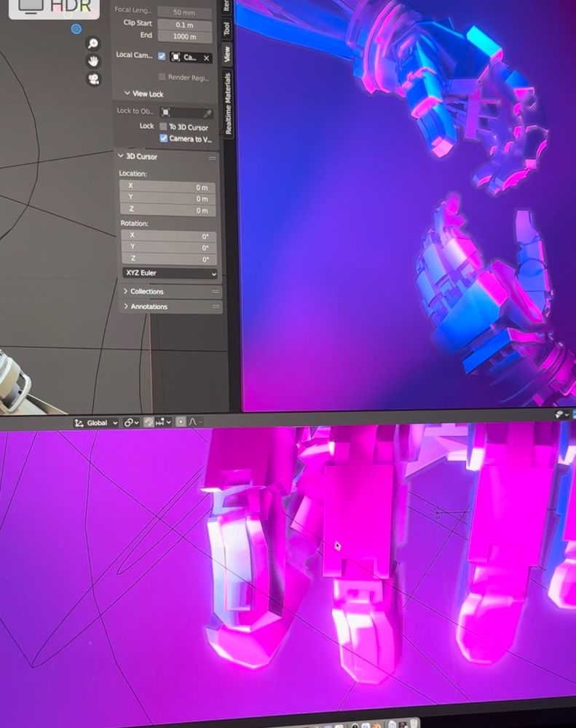Click the Collections panel drag grip
The height and width of the screenshot is (728, 576).
point(215,292)
